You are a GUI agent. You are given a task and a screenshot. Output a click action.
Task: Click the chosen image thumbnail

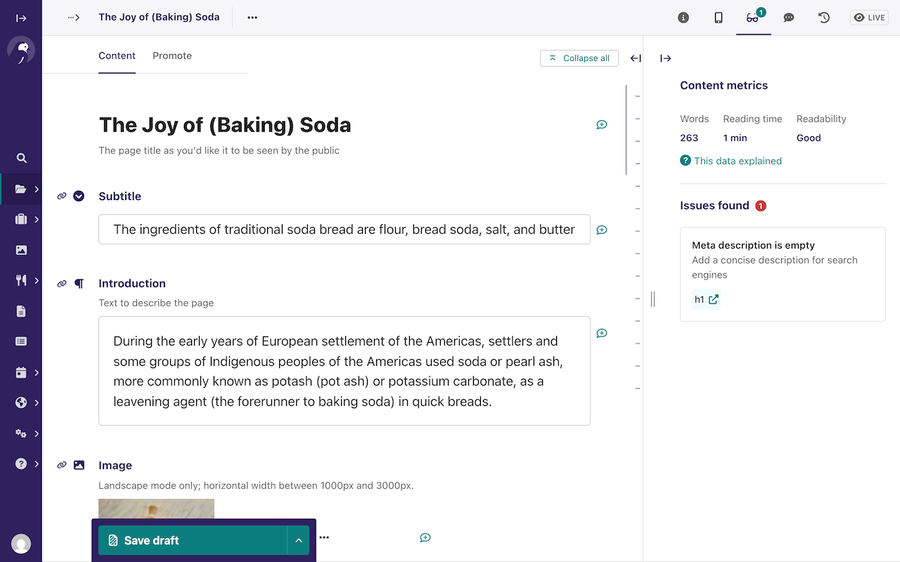click(156, 509)
